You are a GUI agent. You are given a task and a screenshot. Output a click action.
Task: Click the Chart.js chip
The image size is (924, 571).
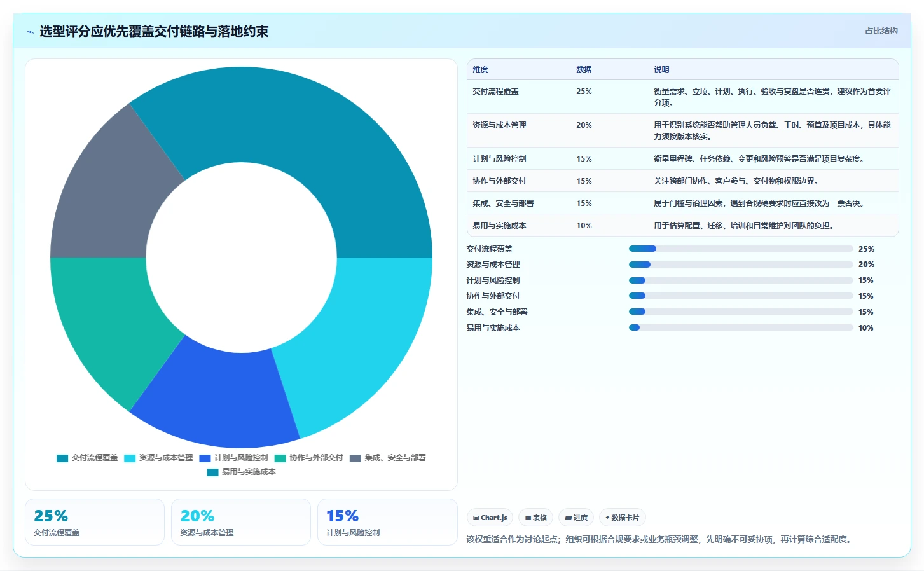(x=490, y=518)
